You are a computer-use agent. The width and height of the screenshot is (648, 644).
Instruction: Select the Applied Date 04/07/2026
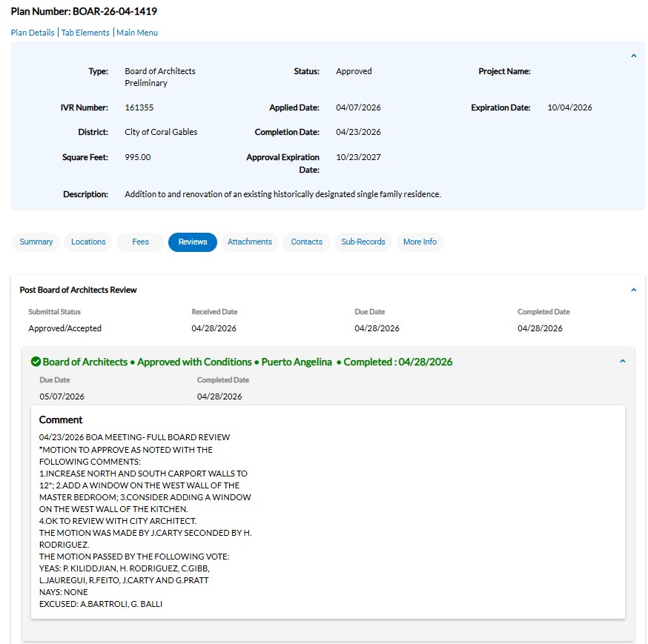358,107
